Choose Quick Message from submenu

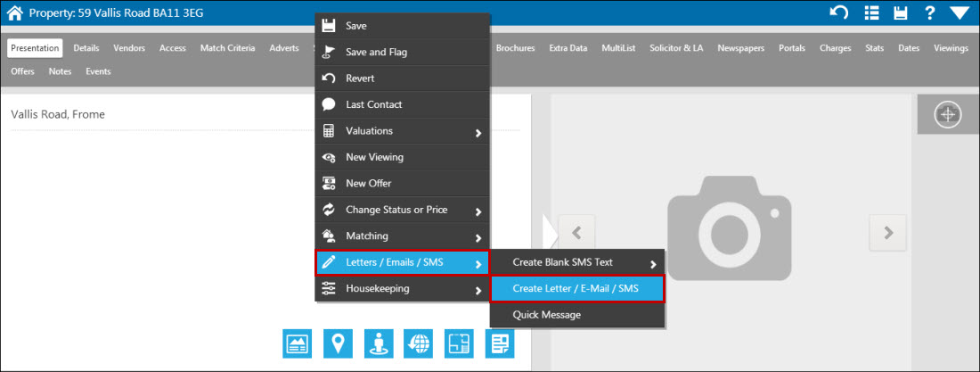click(577, 314)
